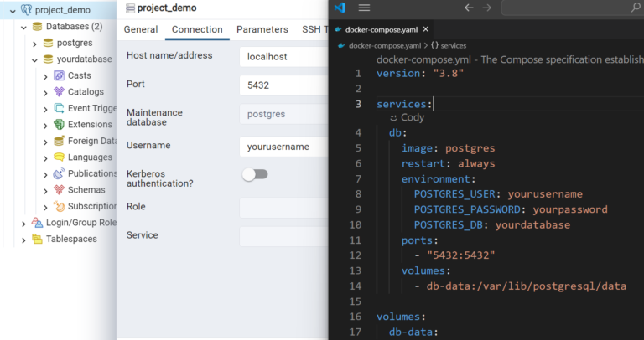The image size is (644, 340).
Task: Expand the postgres database node
Action: [x=35, y=43]
